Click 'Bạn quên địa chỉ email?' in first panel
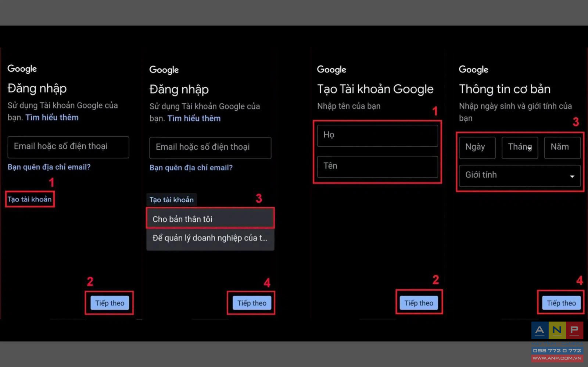 tap(49, 167)
